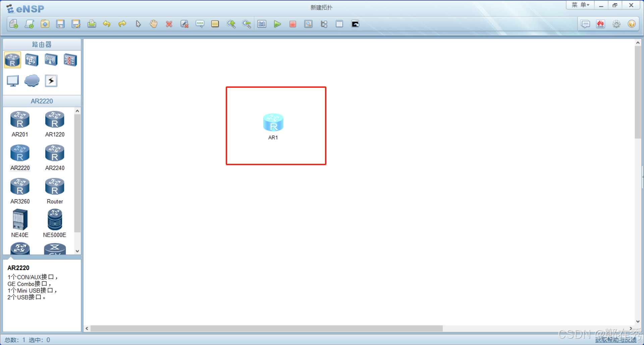
Task: Select the AR1 router on canvas
Action: [273, 123]
